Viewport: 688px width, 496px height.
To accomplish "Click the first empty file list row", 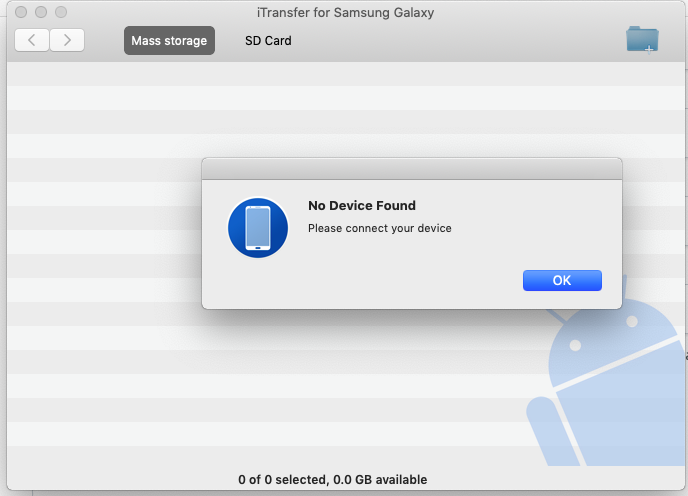I will click(x=346, y=74).
